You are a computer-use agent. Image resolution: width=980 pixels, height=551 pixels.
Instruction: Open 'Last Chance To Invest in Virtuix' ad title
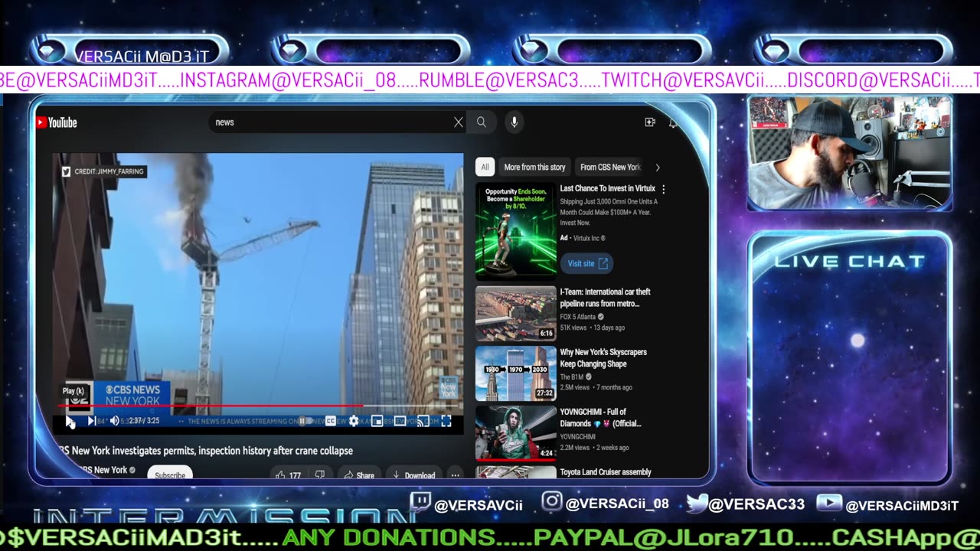608,188
